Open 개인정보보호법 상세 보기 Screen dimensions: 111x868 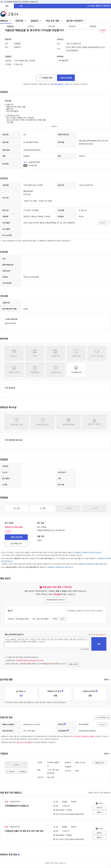(x=55, y=600)
